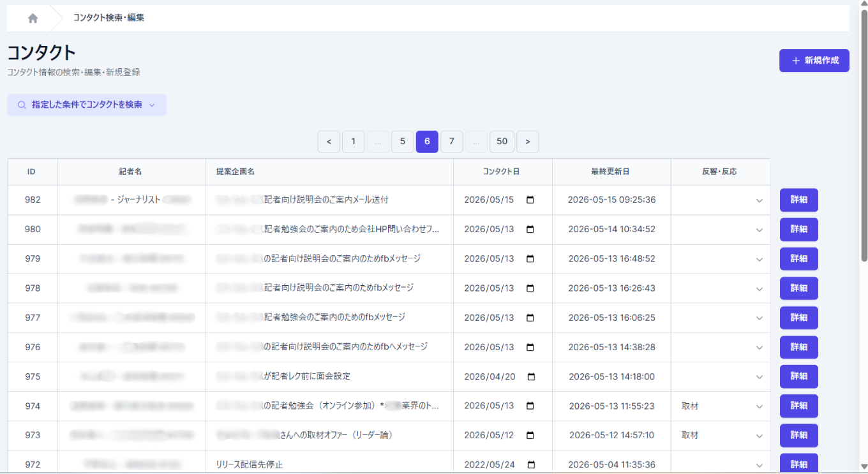Open calendar picker for row 972 date
This screenshot has width=868, height=474.
pyautogui.click(x=530, y=464)
